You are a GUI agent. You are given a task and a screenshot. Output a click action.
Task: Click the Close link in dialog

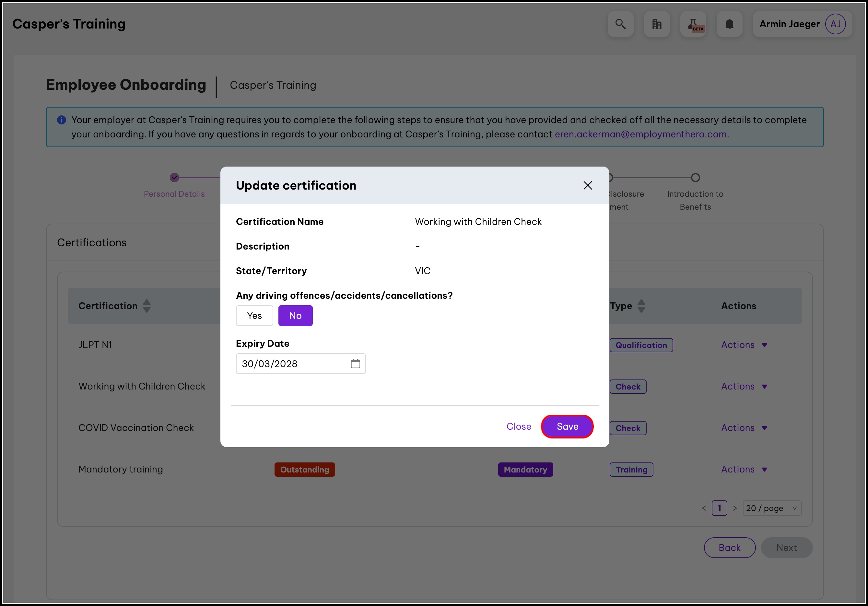[519, 426]
